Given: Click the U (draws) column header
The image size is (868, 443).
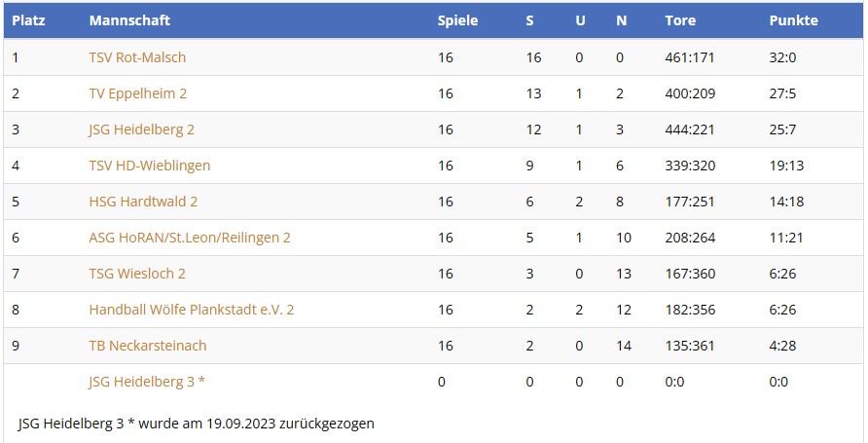Looking at the screenshot, I should pyautogui.click(x=580, y=20).
